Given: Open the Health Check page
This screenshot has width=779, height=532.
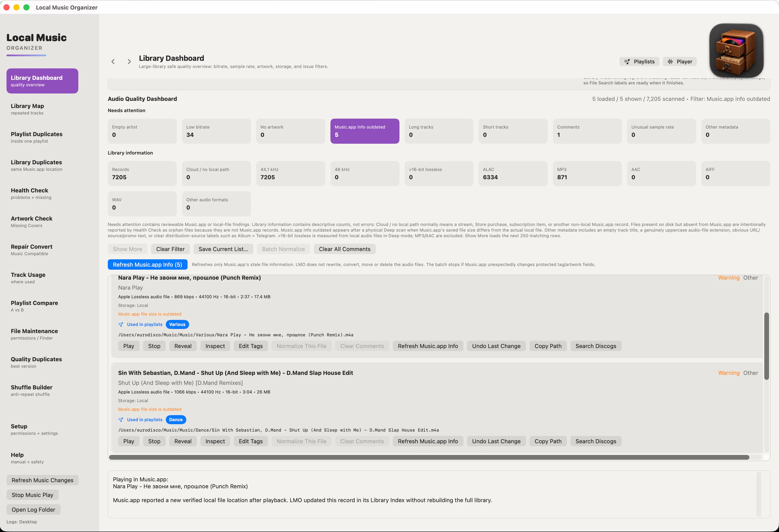Looking at the screenshot, I should pyautogui.click(x=42, y=194).
